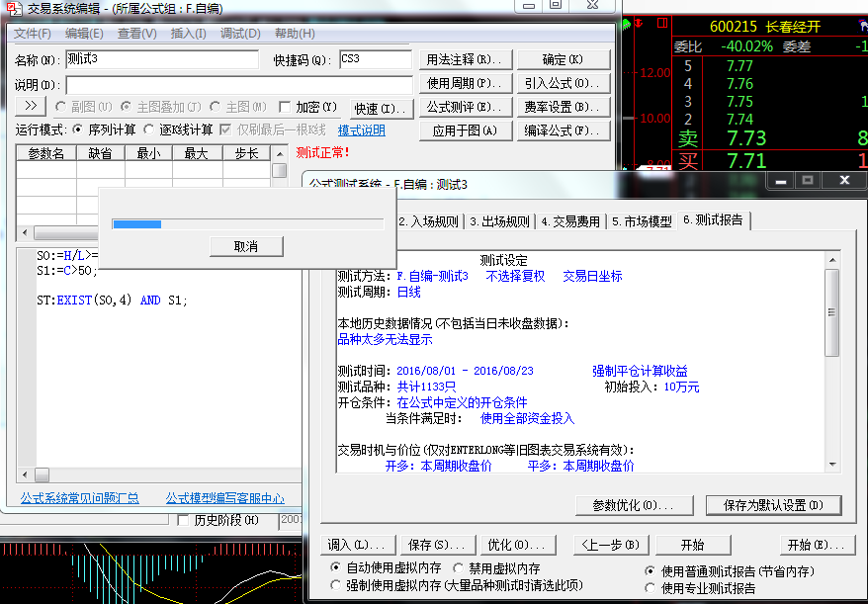Click the >> expand button below 说明
Screen dimensions: 868x604
(x=31, y=106)
